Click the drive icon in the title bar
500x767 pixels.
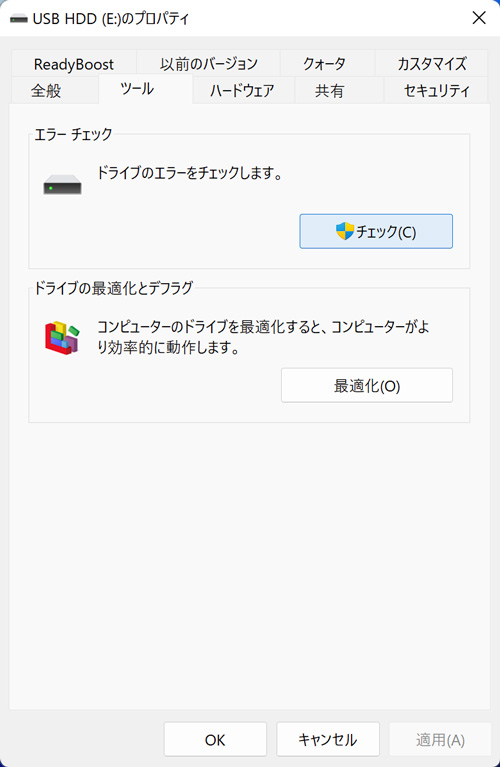point(19,19)
